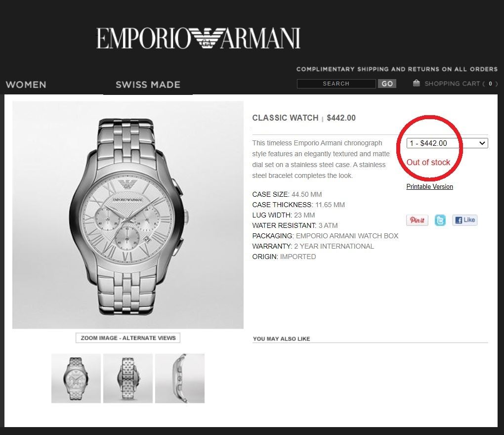Click the Out of stock notice
Image resolution: width=504 pixels, height=435 pixels.
428,162
